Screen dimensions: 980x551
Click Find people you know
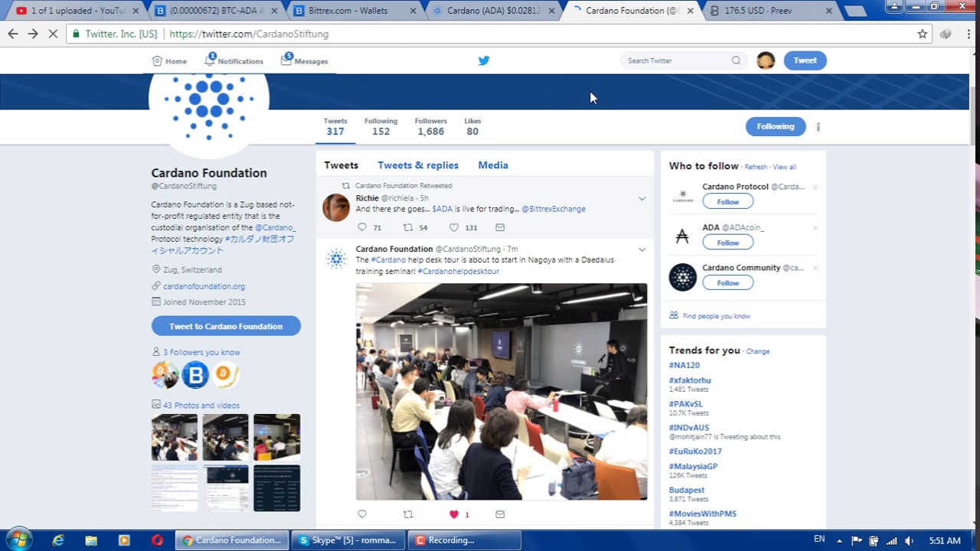coord(716,316)
